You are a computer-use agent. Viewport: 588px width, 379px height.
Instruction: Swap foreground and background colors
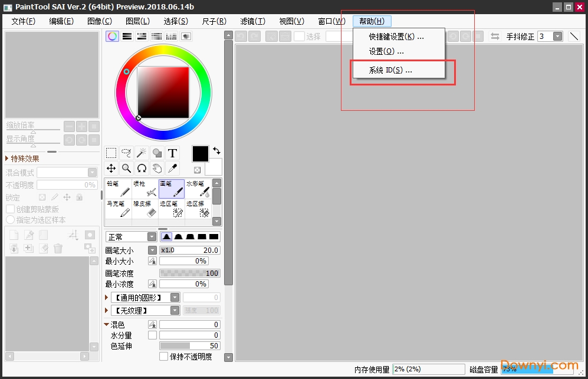[216, 151]
